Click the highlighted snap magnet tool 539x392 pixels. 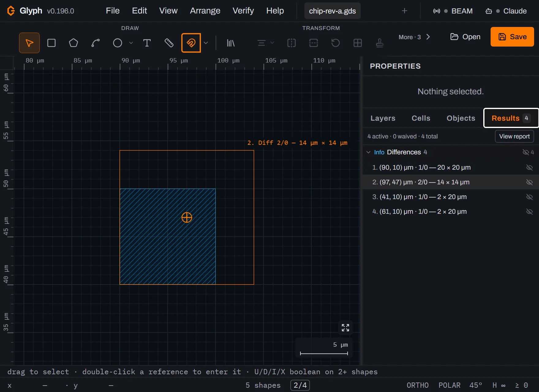[191, 43]
